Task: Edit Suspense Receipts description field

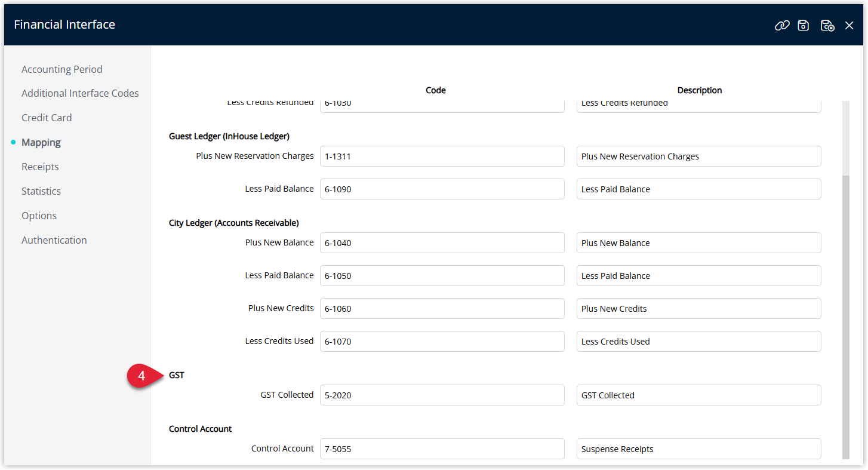Action: tap(698, 449)
